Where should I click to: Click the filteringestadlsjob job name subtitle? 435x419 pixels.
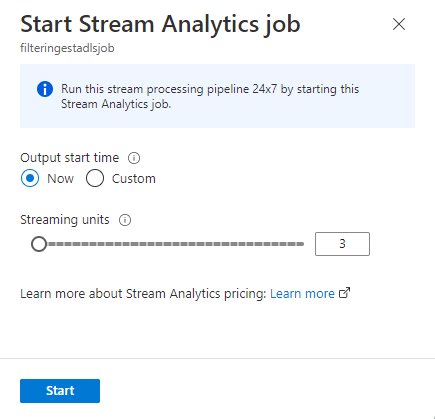click(67, 48)
